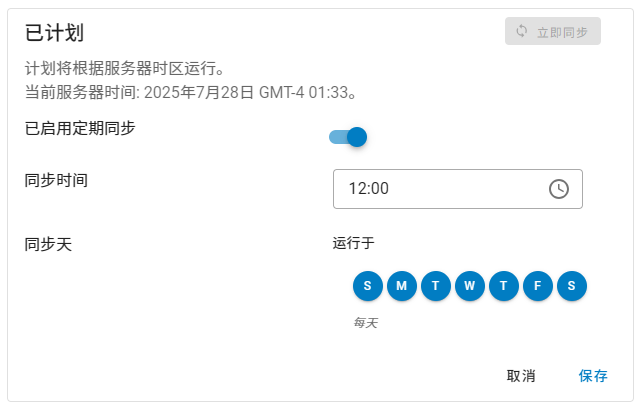This screenshot has width=641, height=406.
Task: Click the 立即同步 sync now button
Action: click(553, 31)
